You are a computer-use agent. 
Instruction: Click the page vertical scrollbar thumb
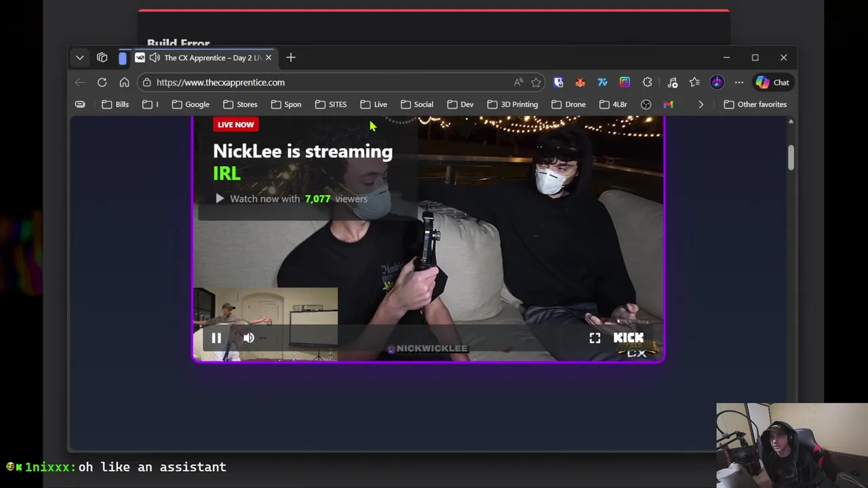[x=791, y=157]
